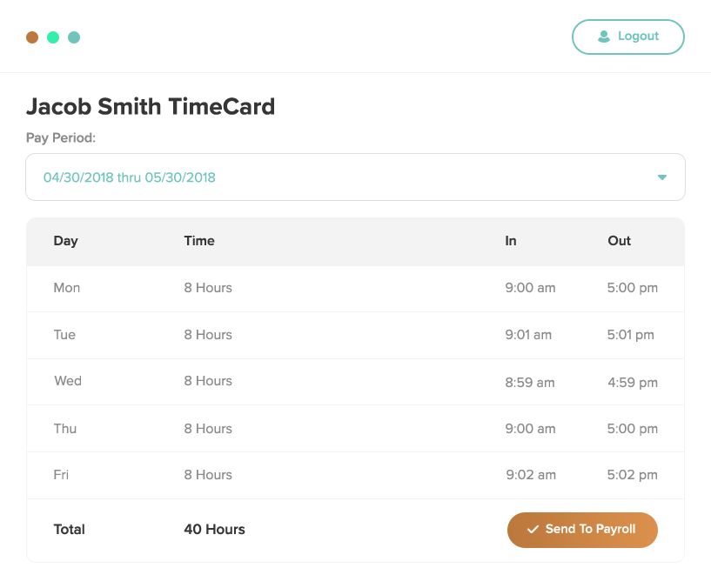
Task: Click the person icon inside the Logout button
Action: [x=603, y=36]
